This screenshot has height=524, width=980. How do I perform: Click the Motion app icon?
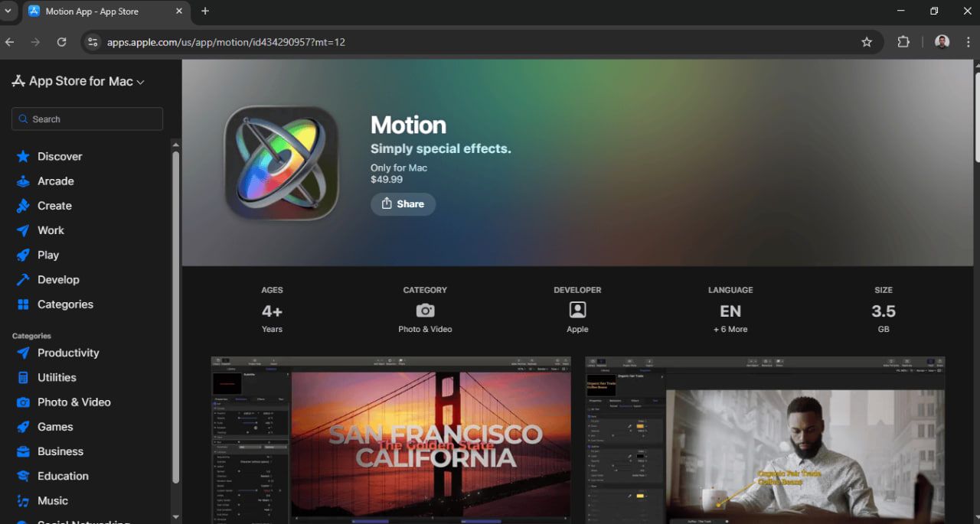point(281,163)
